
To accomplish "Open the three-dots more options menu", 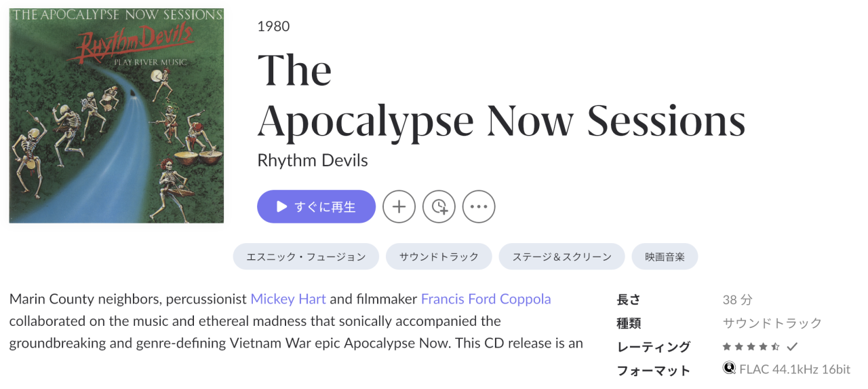I will pos(479,207).
